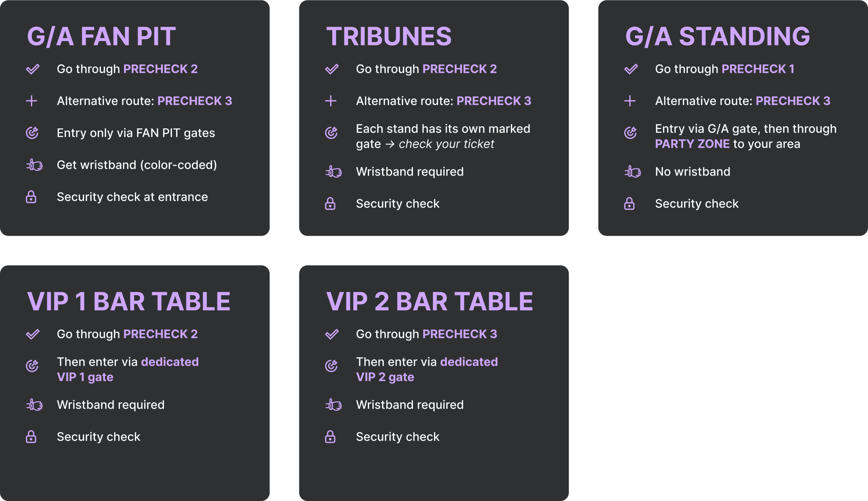The image size is (868, 501).
Task: Click the target icon in VIP 1 BAR TABLE card
Action: tap(32, 366)
